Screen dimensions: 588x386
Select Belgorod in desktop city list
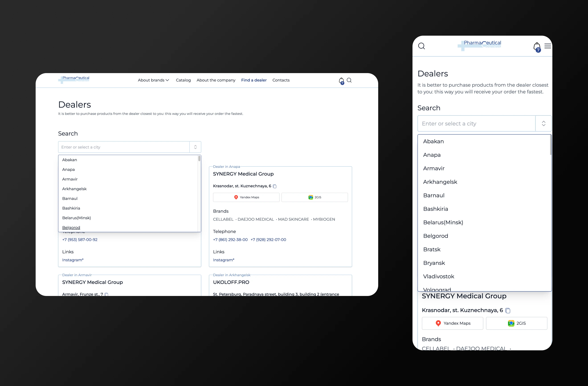coord(128,228)
